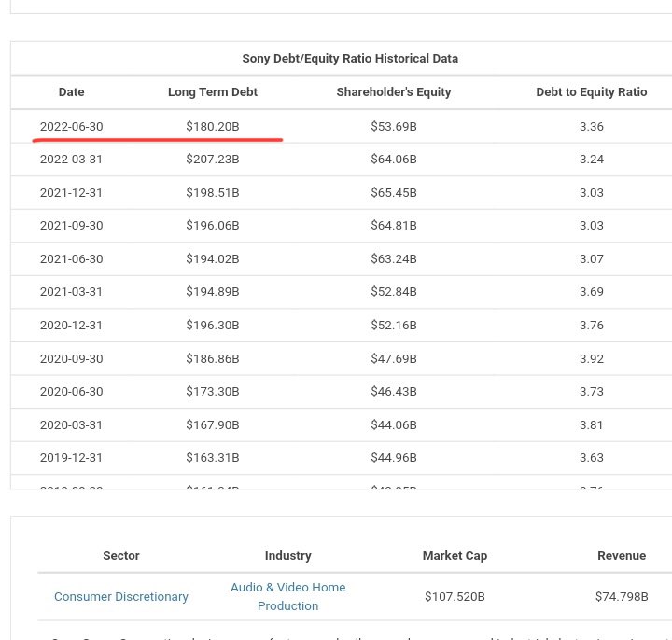Screen dimensions: 672x640
Task: Click the date 2020-09-30
Action: (x=72, y=358)
